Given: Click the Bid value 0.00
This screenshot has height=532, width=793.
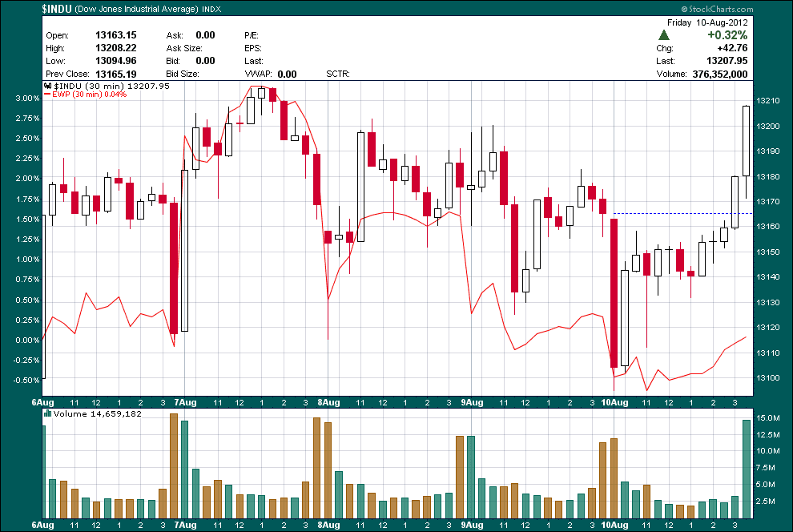Looking at the screenshot, I should (x=205, y=61).
